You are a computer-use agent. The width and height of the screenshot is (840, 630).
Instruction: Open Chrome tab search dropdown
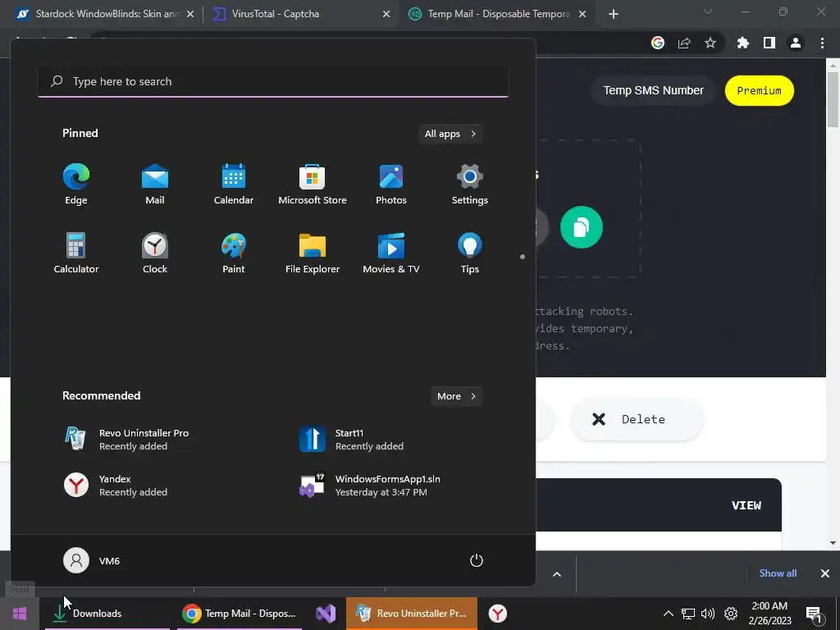click(708, 11)
